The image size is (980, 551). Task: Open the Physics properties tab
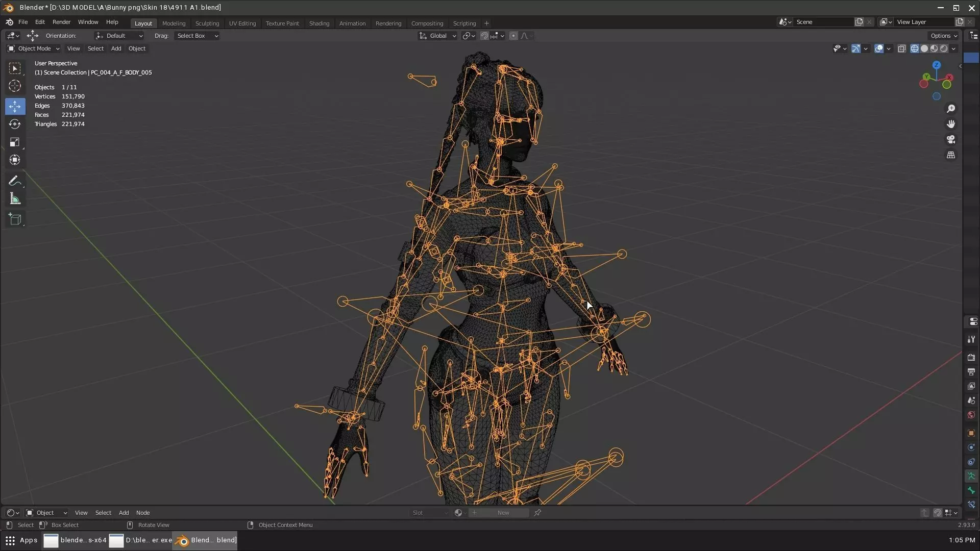point(971,447)
